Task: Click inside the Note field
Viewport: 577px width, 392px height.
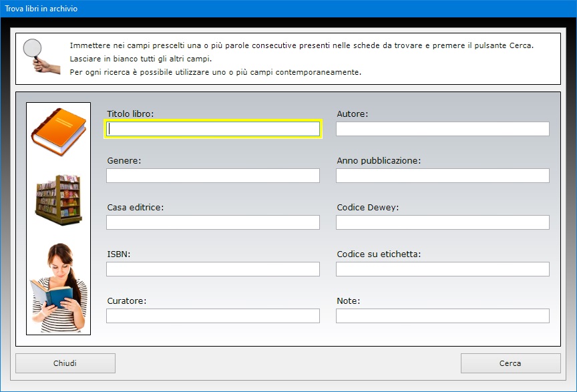Action: 443,316
